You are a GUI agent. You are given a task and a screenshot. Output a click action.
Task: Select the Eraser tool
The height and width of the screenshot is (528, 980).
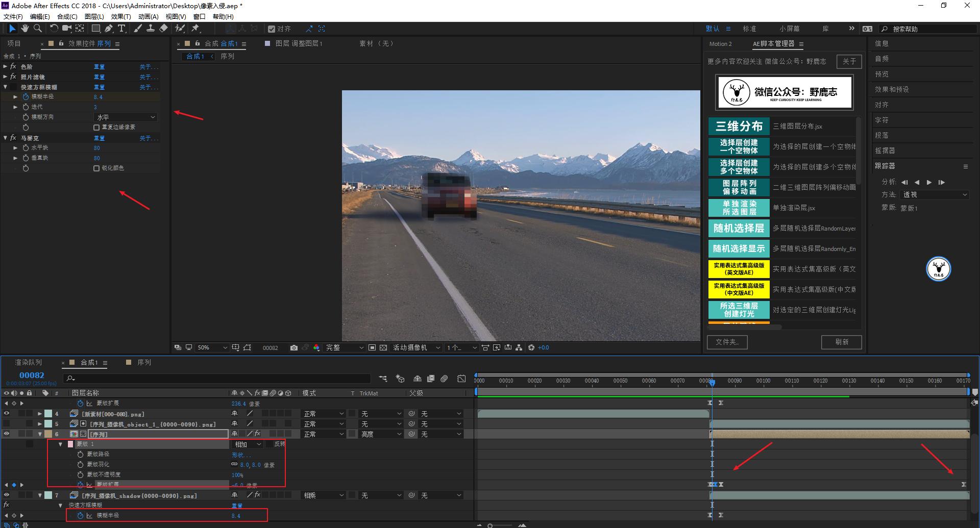[163, 29]
